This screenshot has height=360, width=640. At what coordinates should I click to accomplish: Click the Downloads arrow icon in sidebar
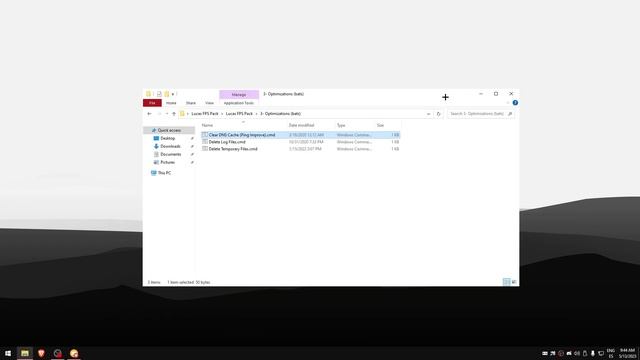(156, 146)
